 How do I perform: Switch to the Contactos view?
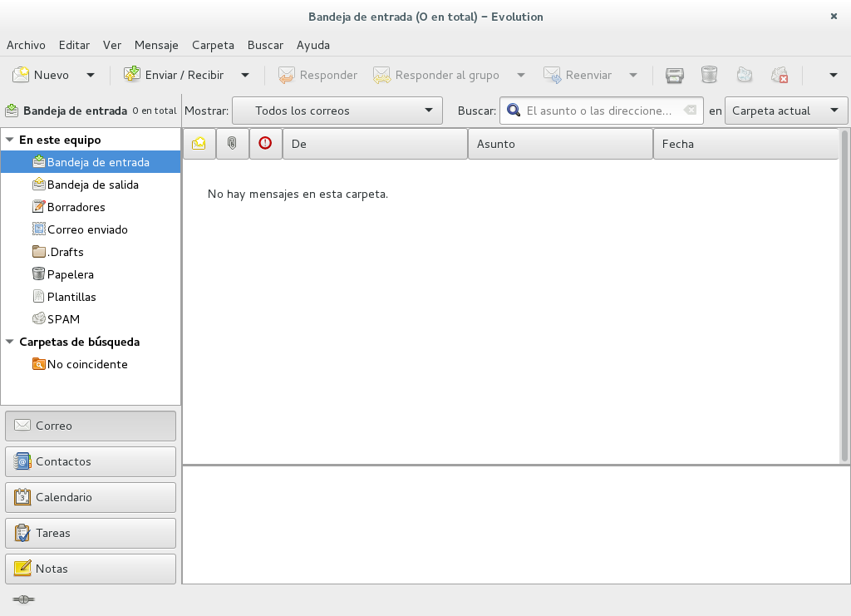click(x=91, y=462)
